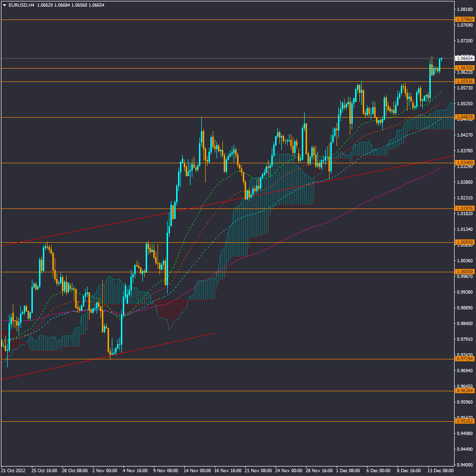Click the 1 Dec 08:00 time label
This screenshot has height=476, width=476.
click(x=349, y=470)
